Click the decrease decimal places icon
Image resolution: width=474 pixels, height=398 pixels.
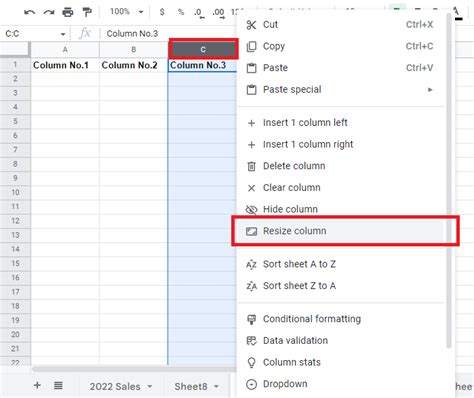(199, 13)
